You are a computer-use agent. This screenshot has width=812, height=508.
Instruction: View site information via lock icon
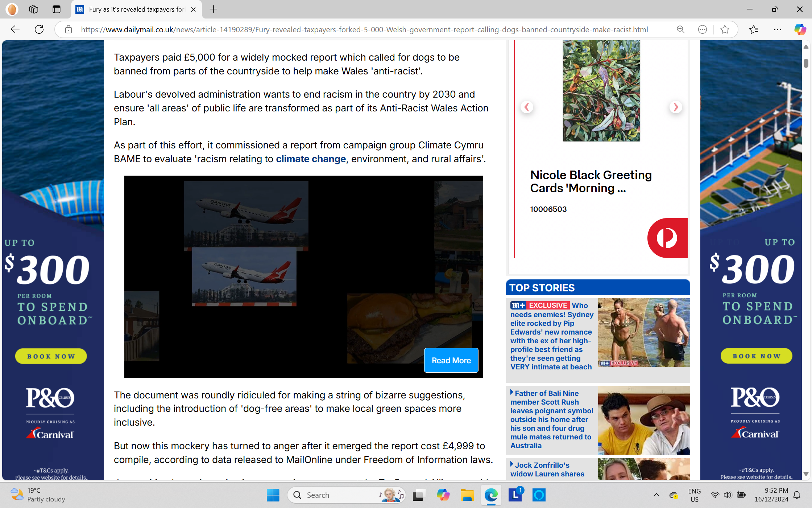pyautogui.click(x=69, y=29)
